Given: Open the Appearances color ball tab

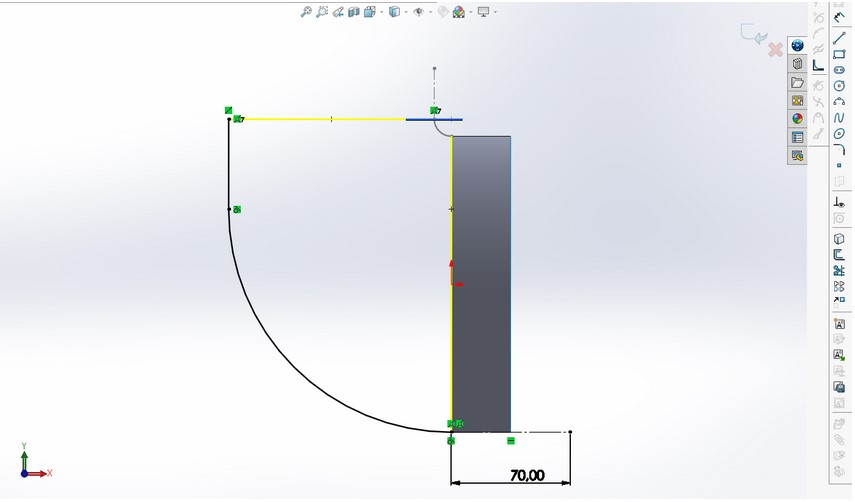Looking at the screenshot, I should 797,118.
